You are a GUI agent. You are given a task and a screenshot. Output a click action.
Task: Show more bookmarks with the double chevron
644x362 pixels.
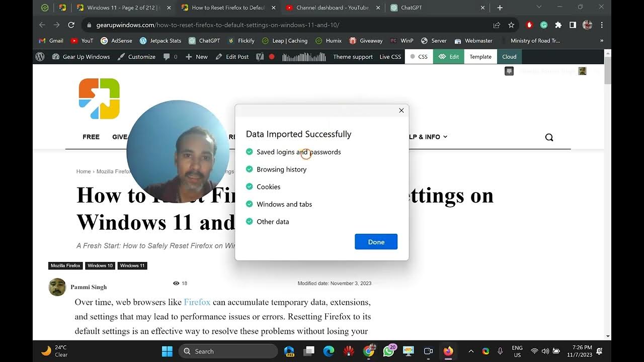point(602,41)
